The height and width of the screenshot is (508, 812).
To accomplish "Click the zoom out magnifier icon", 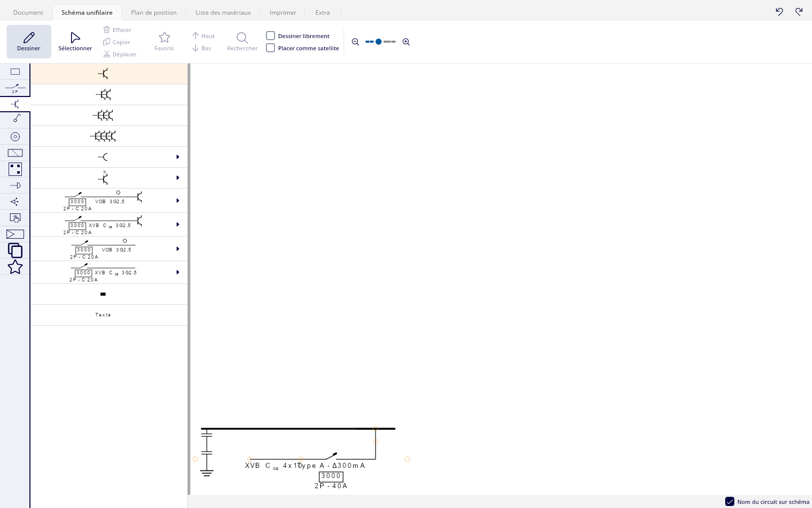I will coord(355,42).
